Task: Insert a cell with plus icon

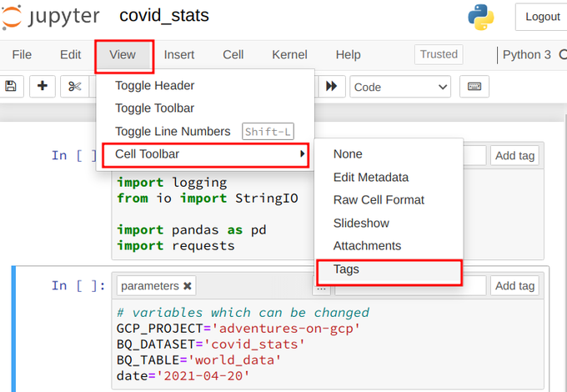Action: [43, 86]
